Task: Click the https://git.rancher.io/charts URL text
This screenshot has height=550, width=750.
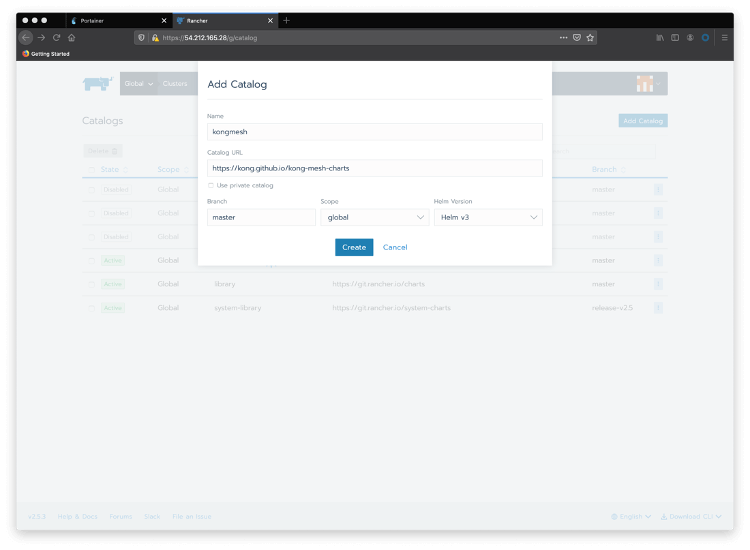Action: coord(378,284)
